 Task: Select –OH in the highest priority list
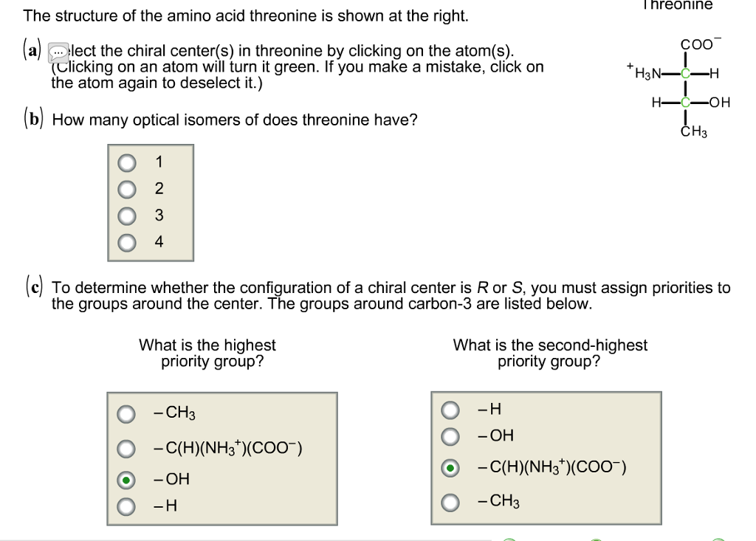[126, 479]
